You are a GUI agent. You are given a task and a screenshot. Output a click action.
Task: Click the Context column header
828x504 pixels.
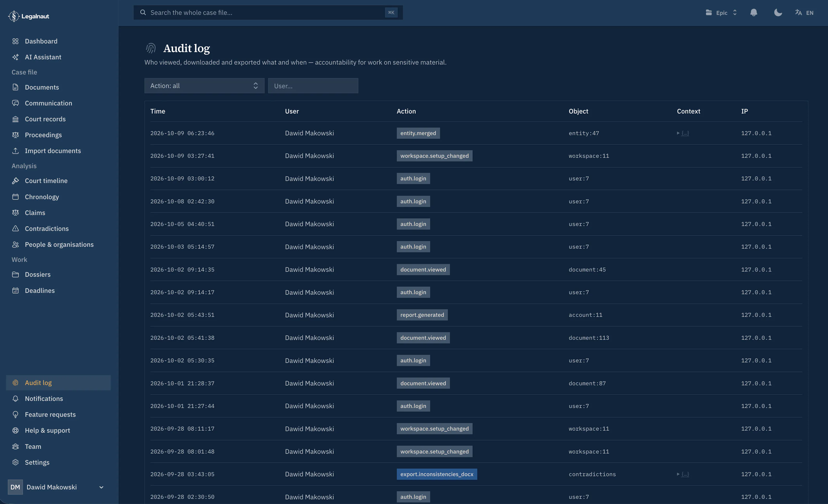click(x=688, y=111)
